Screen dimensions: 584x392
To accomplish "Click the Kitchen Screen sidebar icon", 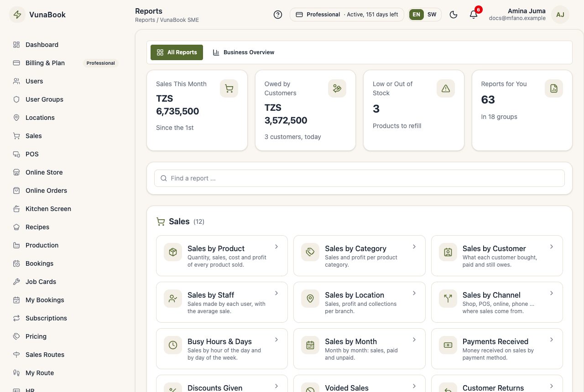I will click(x=16, y=209).
